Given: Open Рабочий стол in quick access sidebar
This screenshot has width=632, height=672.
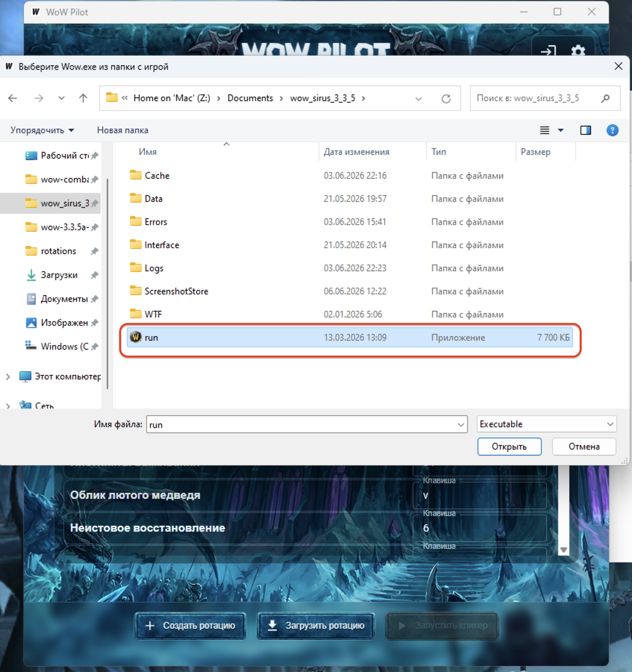Looking at the screenshot, I should coord(57,156).
